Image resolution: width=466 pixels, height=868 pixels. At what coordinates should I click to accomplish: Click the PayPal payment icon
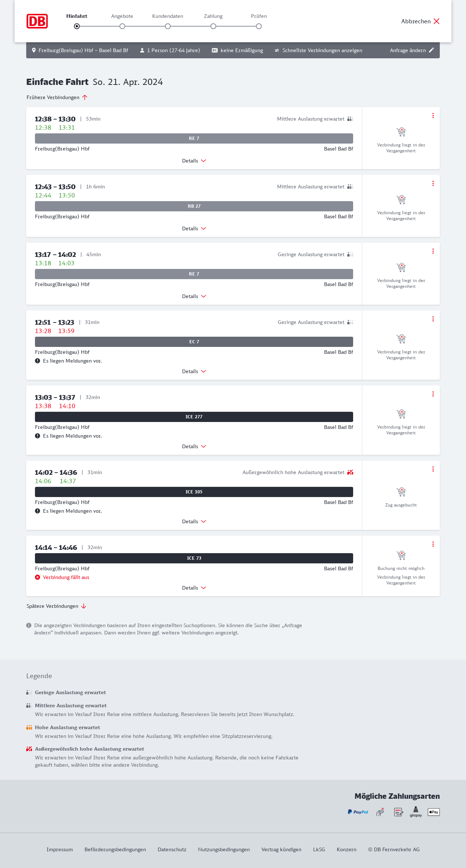tap(358, 812)
